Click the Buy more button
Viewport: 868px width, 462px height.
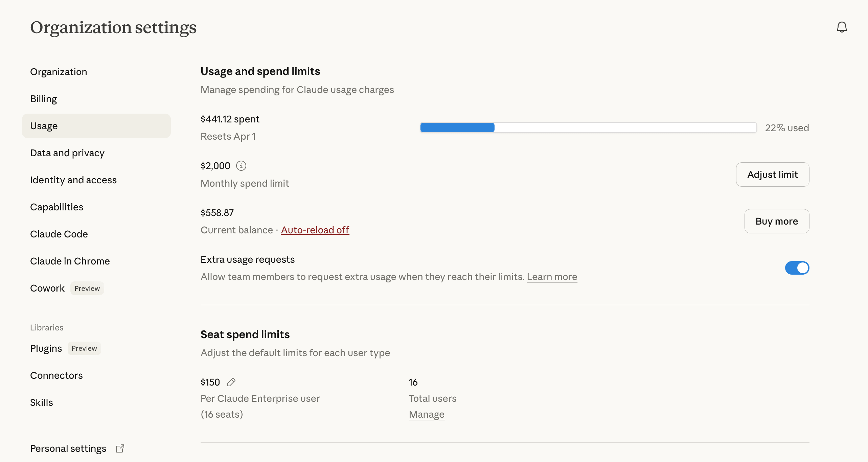pos(777,221)
